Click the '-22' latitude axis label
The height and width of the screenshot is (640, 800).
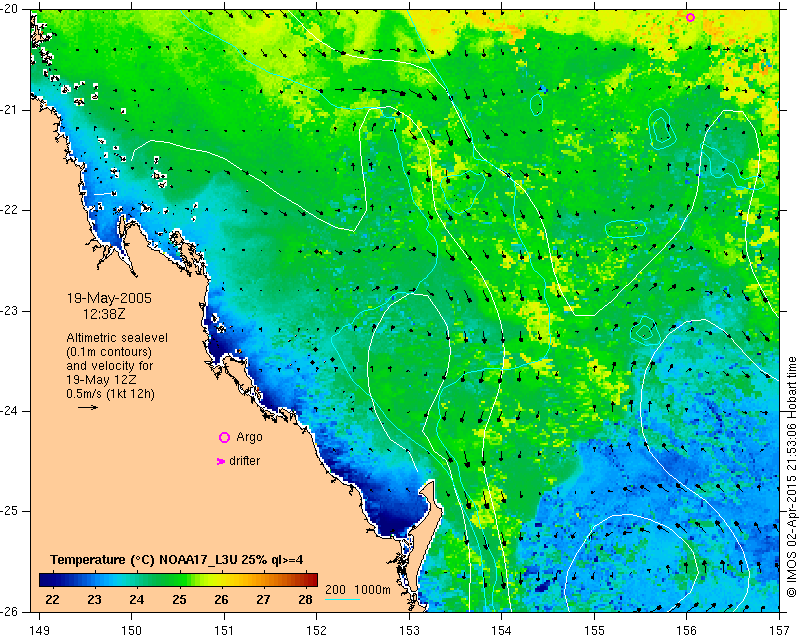coord(10,210)
